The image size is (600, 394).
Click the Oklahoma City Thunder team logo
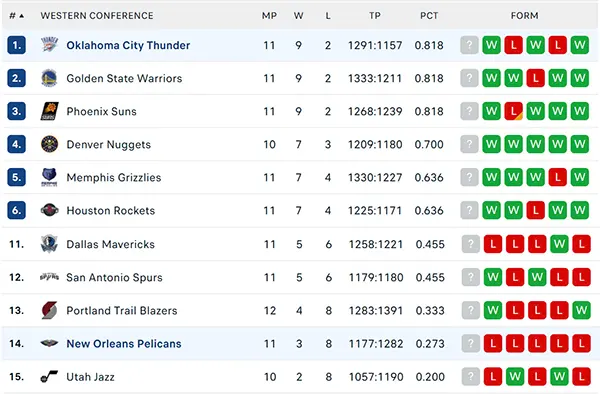pos(49,45)
